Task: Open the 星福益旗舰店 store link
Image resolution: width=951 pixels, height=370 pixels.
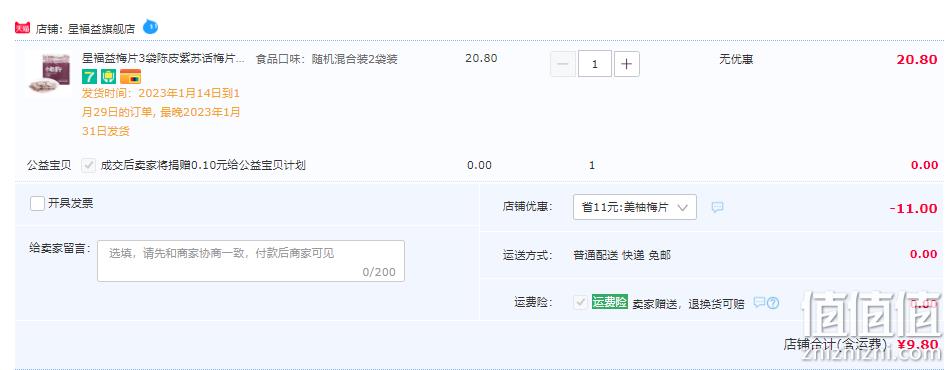Action: [101, 29]
